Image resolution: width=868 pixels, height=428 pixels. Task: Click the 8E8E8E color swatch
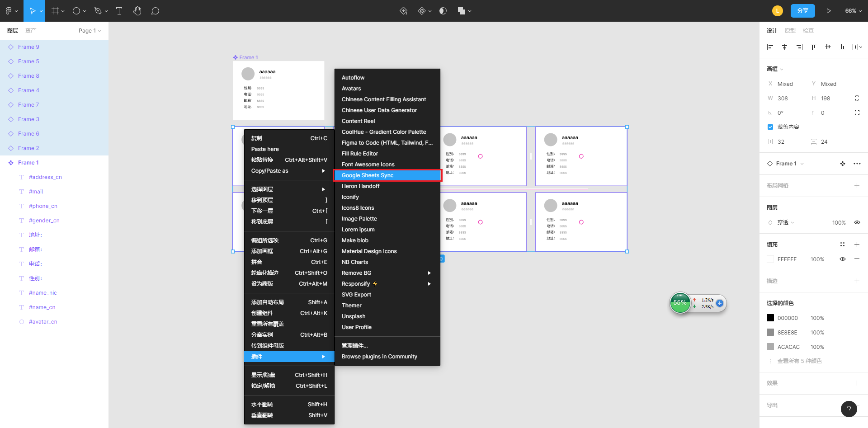[x=770, y=332]
